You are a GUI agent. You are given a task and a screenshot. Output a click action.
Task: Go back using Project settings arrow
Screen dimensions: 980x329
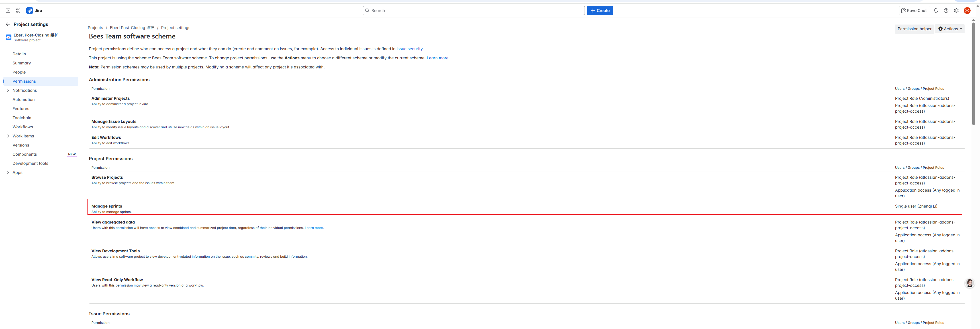click(8, 24)
